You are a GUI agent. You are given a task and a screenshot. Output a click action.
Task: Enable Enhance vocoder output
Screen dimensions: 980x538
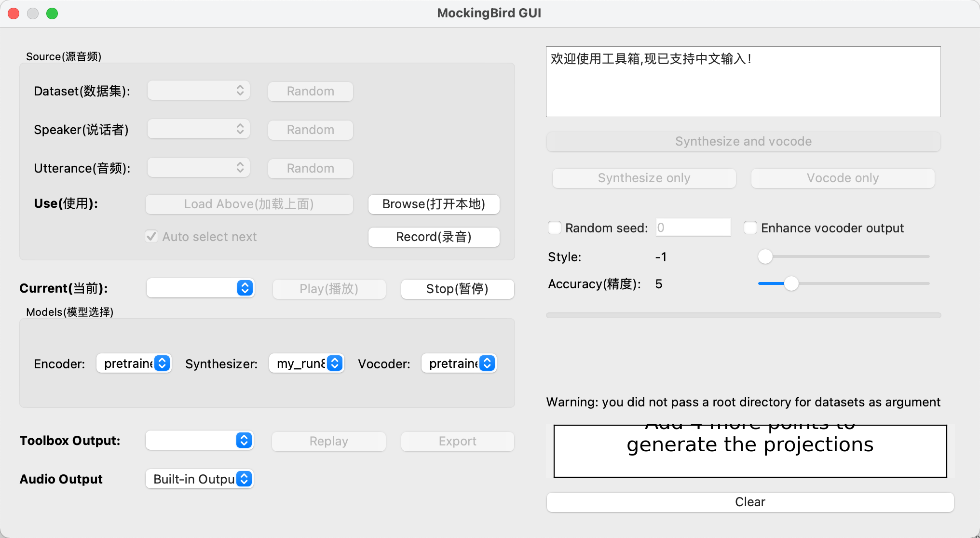tap(750, 228)
